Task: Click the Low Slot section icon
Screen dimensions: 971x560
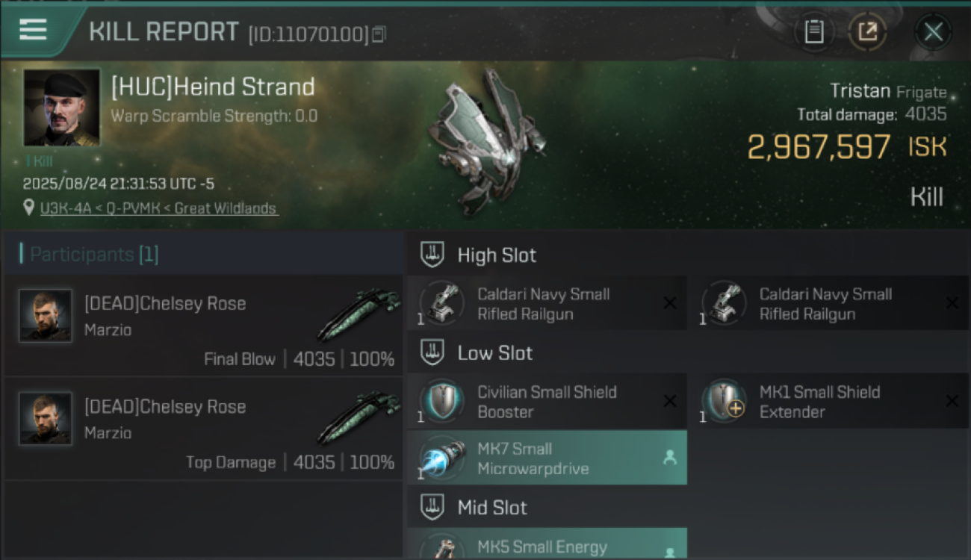Action: (x=432, y=352)
